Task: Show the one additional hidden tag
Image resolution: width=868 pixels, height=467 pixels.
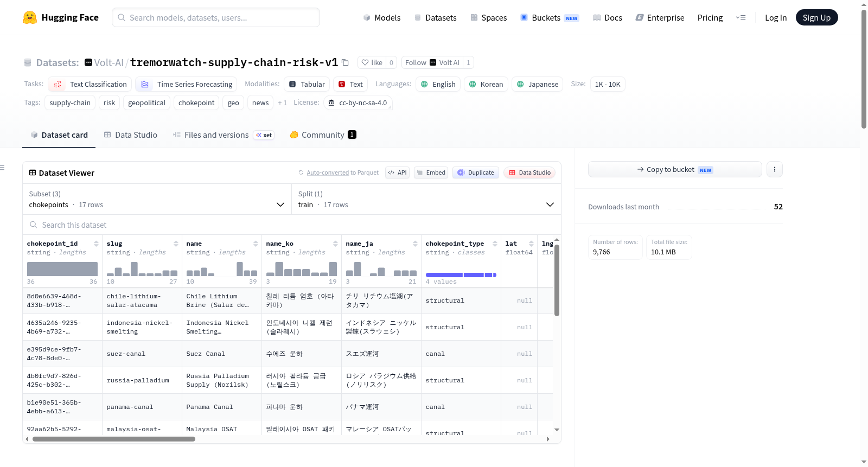Action: point(282,103)
